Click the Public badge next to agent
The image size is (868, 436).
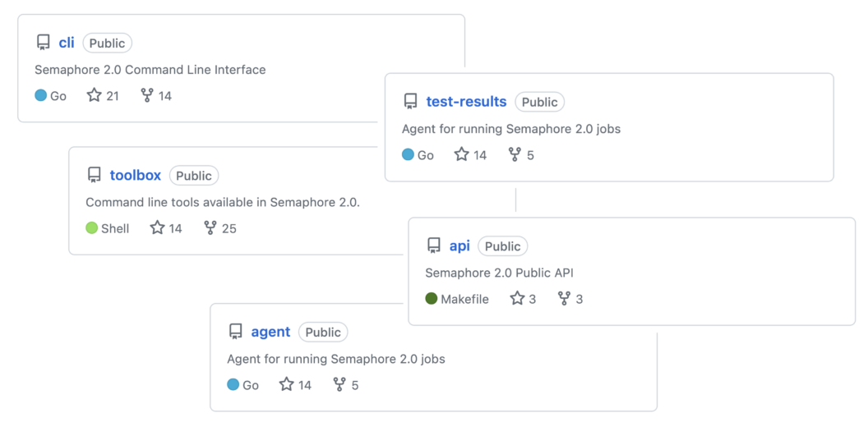[x=323, y=332]
